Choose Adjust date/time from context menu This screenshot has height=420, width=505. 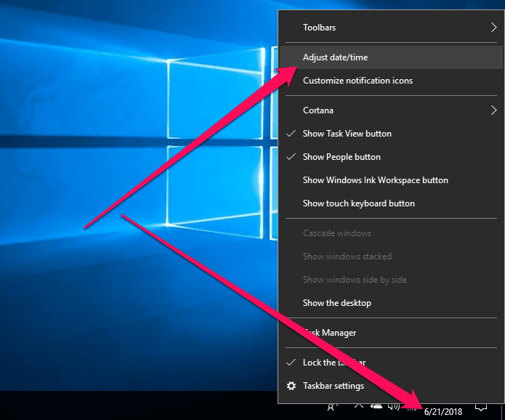click(x=391, y=57)
